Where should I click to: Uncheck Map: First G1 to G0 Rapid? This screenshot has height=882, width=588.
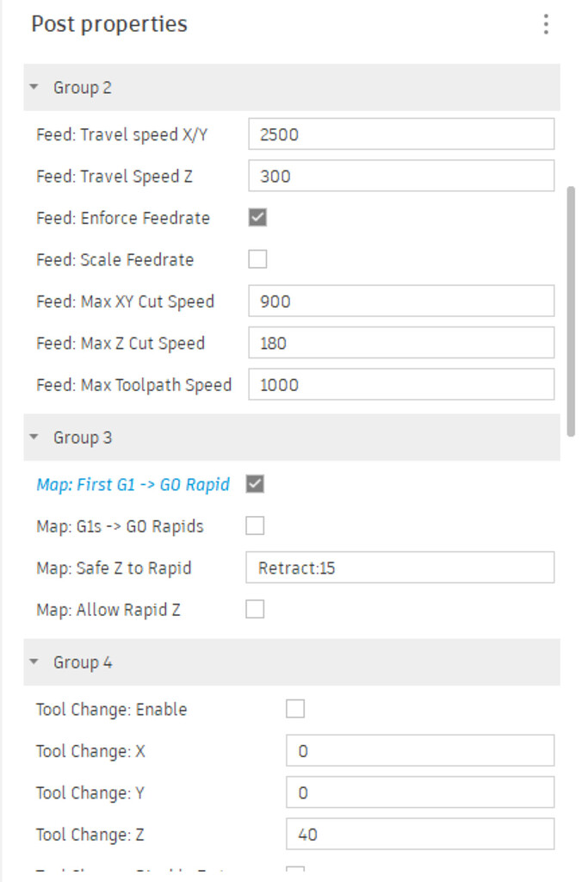click(255, 484)
